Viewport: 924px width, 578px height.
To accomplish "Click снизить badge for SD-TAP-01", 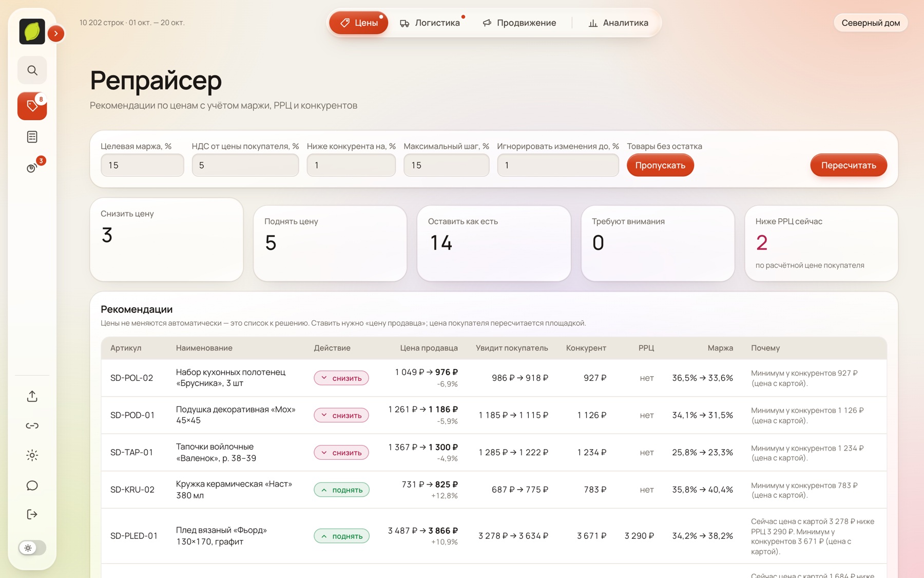I will pos(341,453).
